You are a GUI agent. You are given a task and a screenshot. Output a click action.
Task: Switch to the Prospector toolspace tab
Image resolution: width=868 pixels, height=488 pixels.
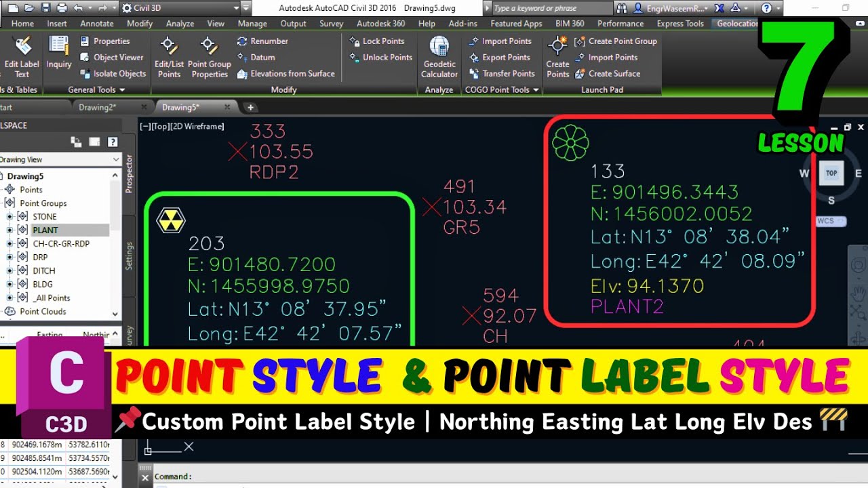pyautogui.click(x=130, y=174)
